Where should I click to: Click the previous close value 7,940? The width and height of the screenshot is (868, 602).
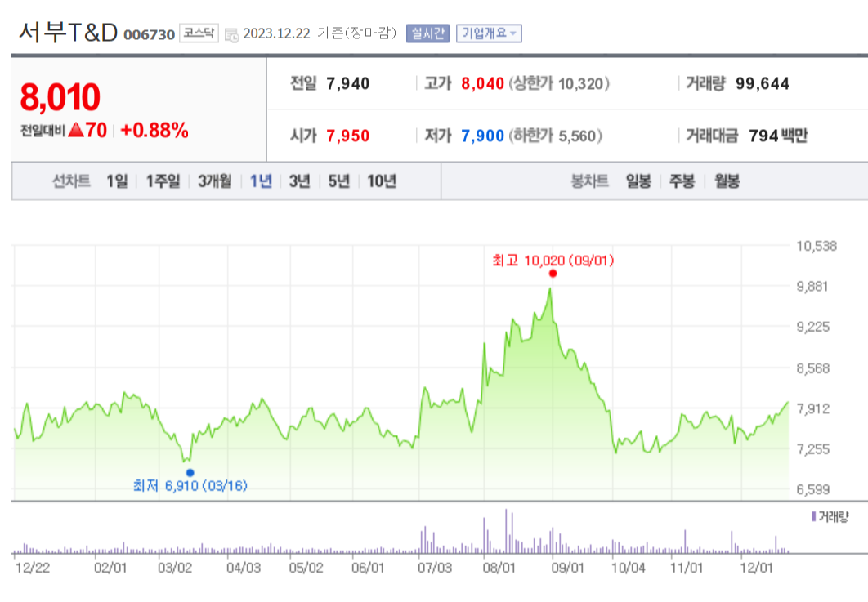click(347, 83)
